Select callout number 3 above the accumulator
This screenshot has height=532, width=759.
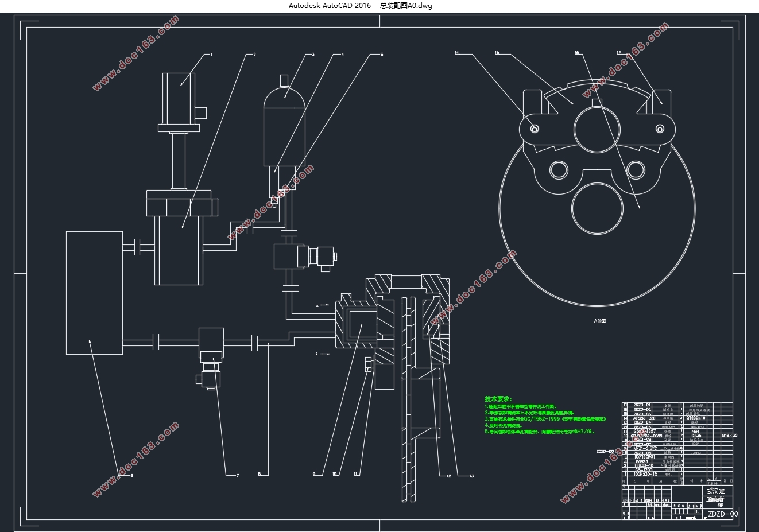click(313, 55)
